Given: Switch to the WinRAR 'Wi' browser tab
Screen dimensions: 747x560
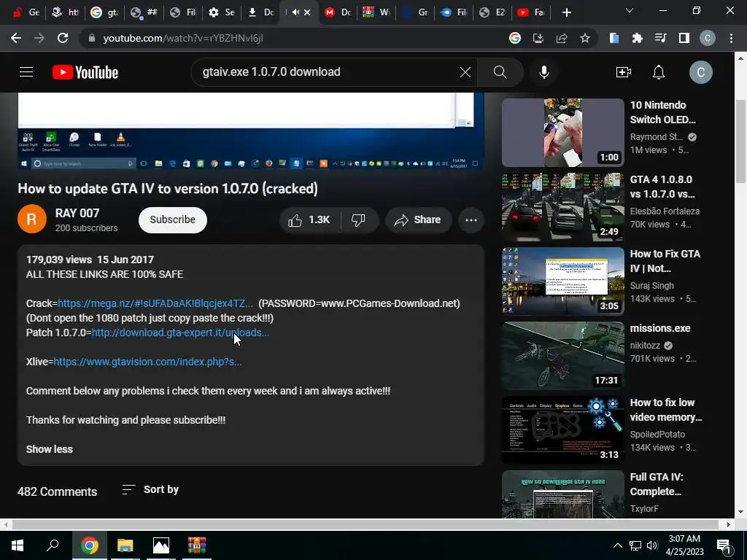Looking at the screenshot, I should click(x=376, y=12).
